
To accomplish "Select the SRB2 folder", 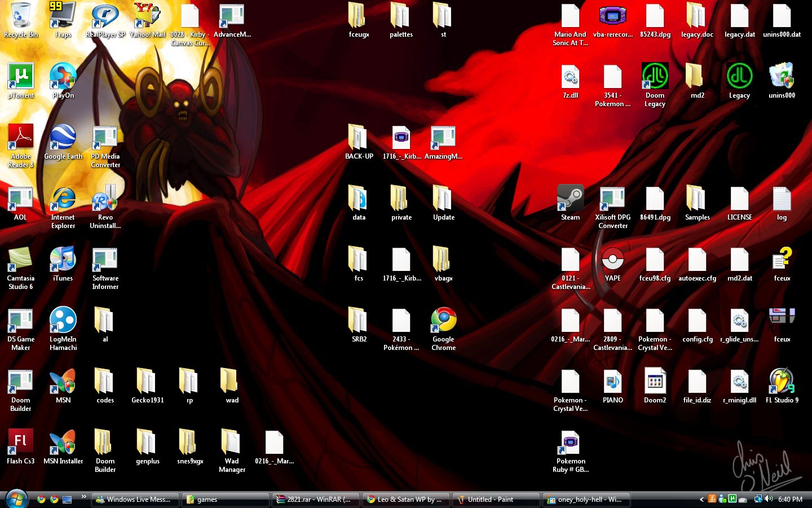I will tap(359, 325).
